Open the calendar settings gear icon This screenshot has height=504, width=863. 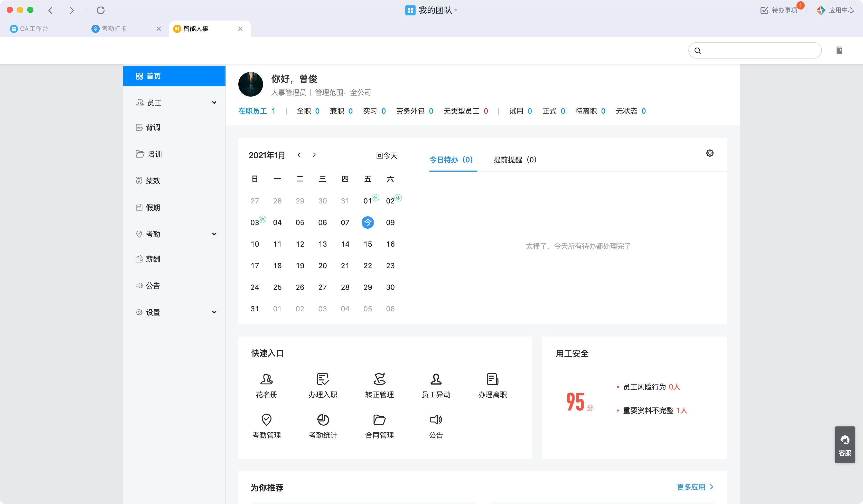710,153
